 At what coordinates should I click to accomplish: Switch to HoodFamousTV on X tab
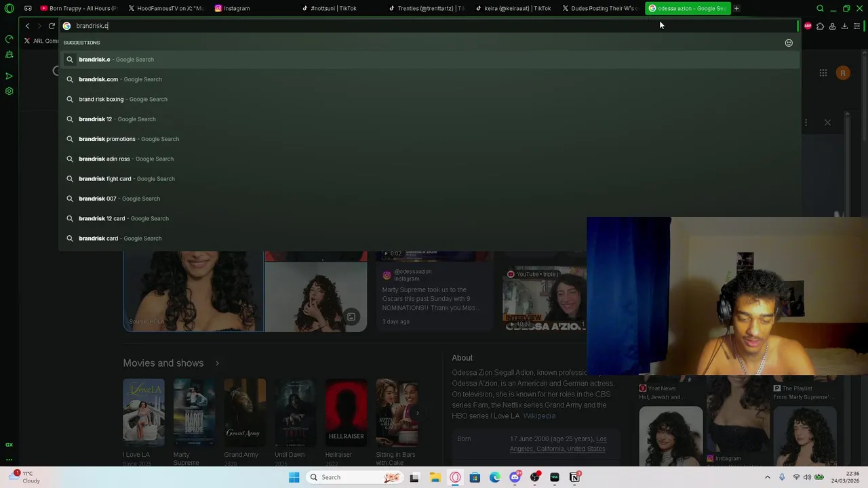click(x=165, y=8)
